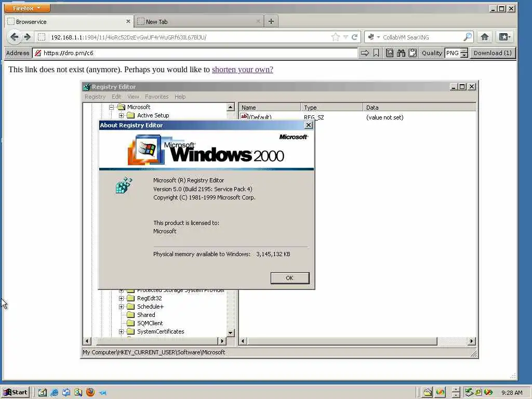Open the URL history dropdown arrow
Viewport: 532px width, 399px height.
tap(345, 37)
